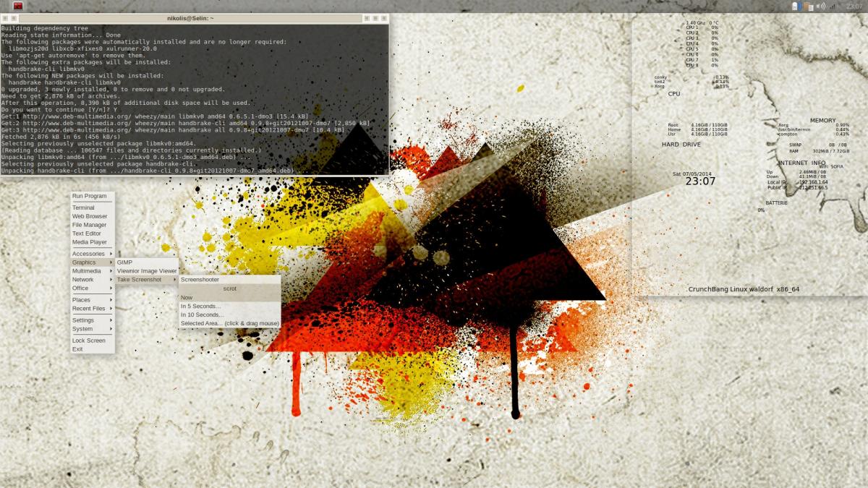Click the first left titlebar button on terminal
This screenshot has width=868, height=488.
(x=4, y=17)
